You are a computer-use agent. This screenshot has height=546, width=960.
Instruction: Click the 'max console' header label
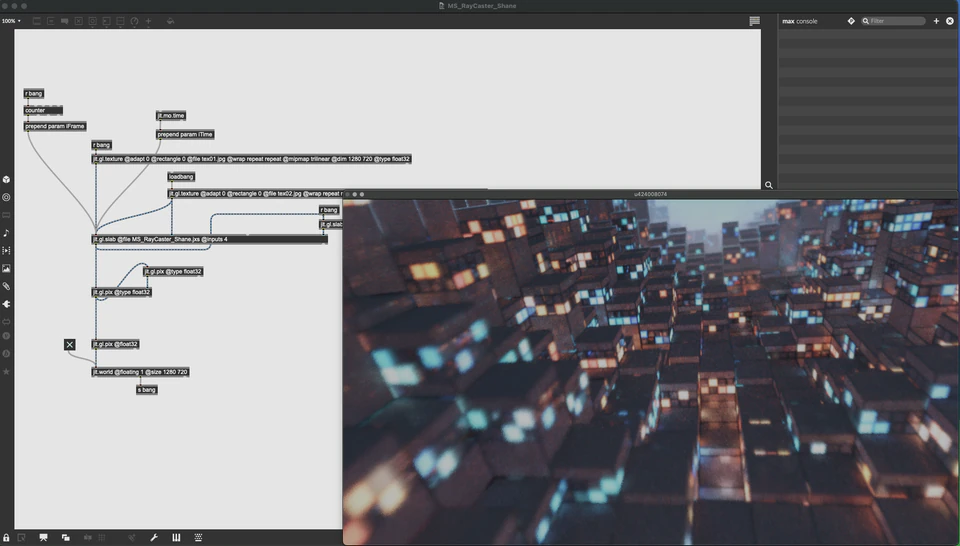pos(800,21)
